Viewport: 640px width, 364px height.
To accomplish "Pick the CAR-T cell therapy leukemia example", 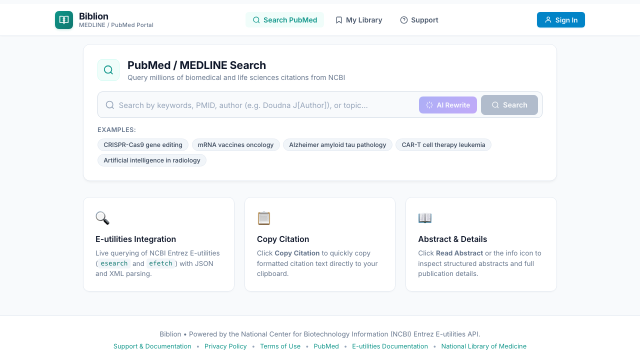I will [443, 145].
